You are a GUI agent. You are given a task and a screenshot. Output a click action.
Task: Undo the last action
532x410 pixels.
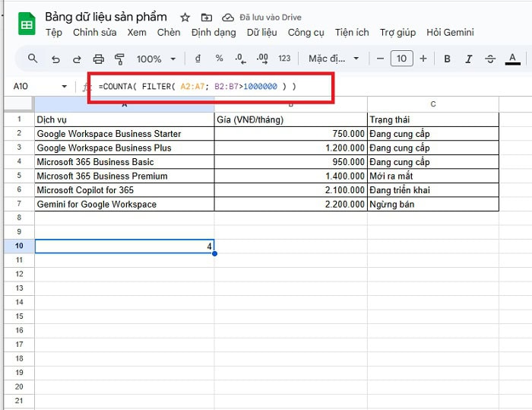(55, 59)
